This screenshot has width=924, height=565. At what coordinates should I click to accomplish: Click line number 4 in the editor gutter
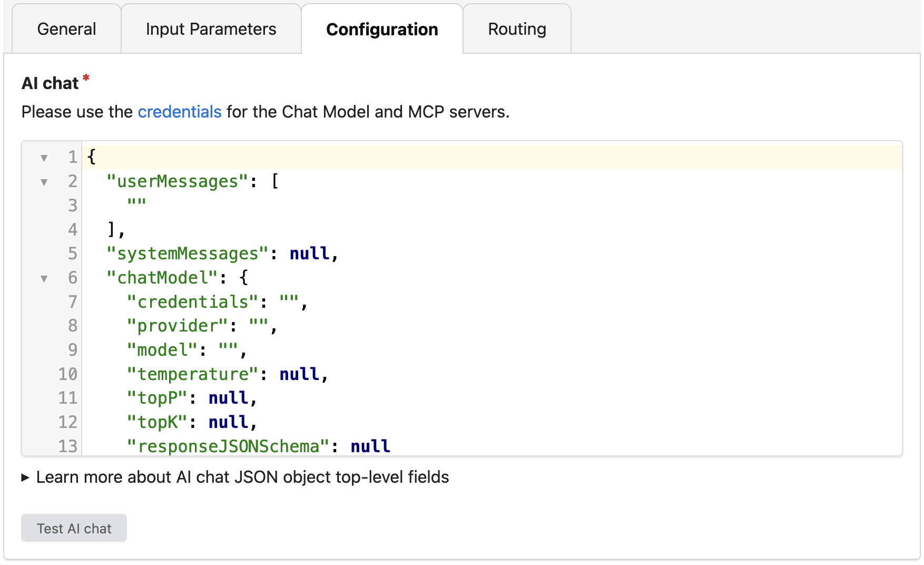pyautogui.click(x=72, y=230)
